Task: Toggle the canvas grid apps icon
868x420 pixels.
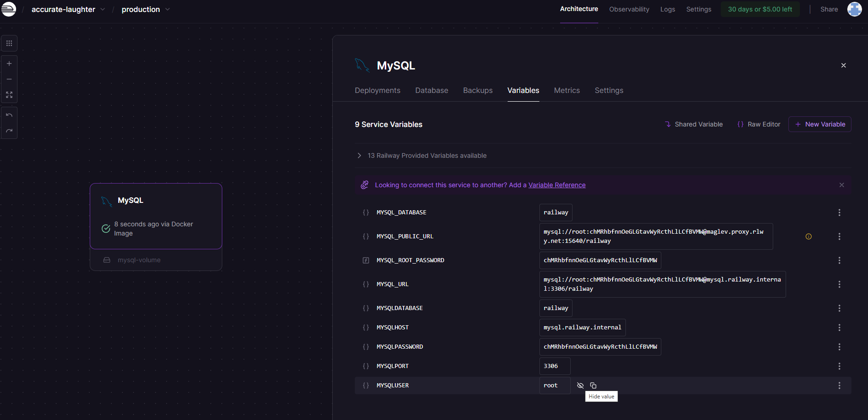Action: [x=9, y=43]
